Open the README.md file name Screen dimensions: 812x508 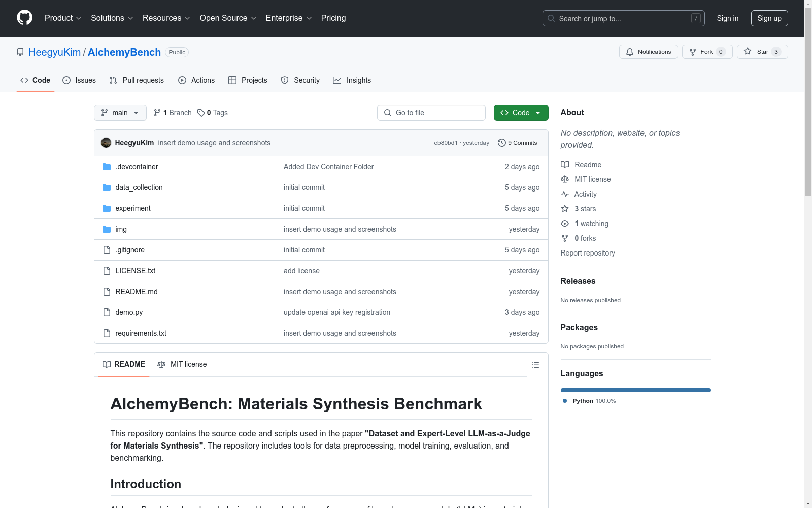137,292
